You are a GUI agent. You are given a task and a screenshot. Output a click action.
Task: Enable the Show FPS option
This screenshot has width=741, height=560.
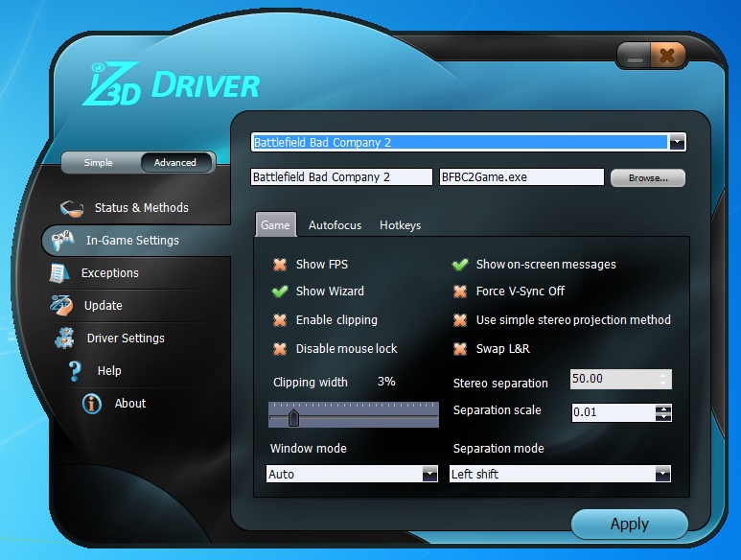280,264
